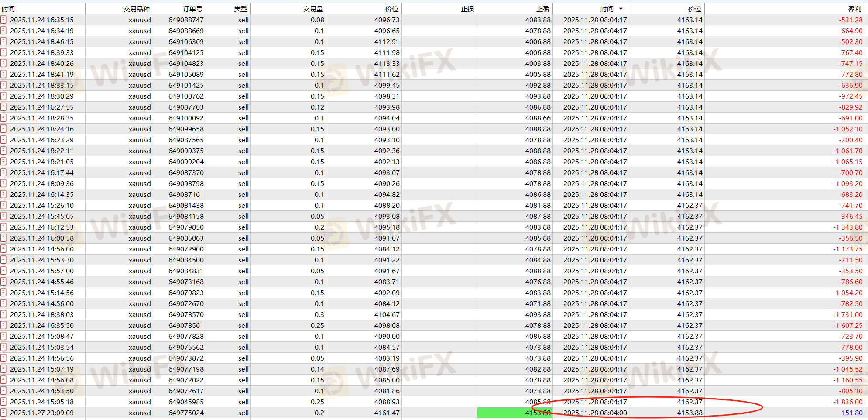
Task: Click the row icon for 2025.11.24 15:26:10
Action: 3,205
